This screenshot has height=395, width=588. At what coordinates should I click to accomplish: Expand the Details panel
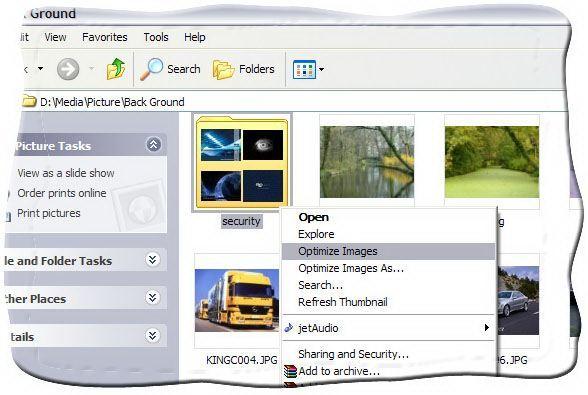click(x=152, y=335)
